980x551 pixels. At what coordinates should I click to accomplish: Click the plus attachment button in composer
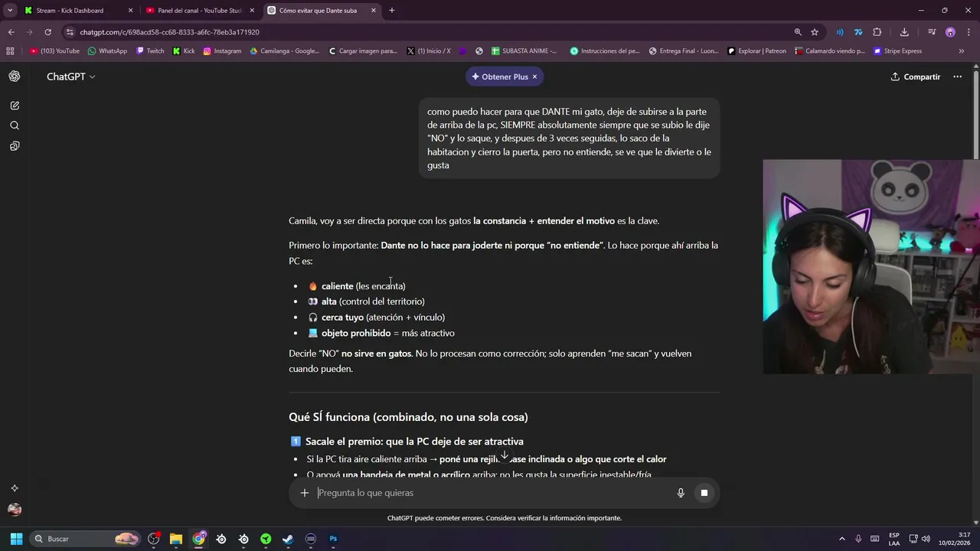(x=305, y=493)
